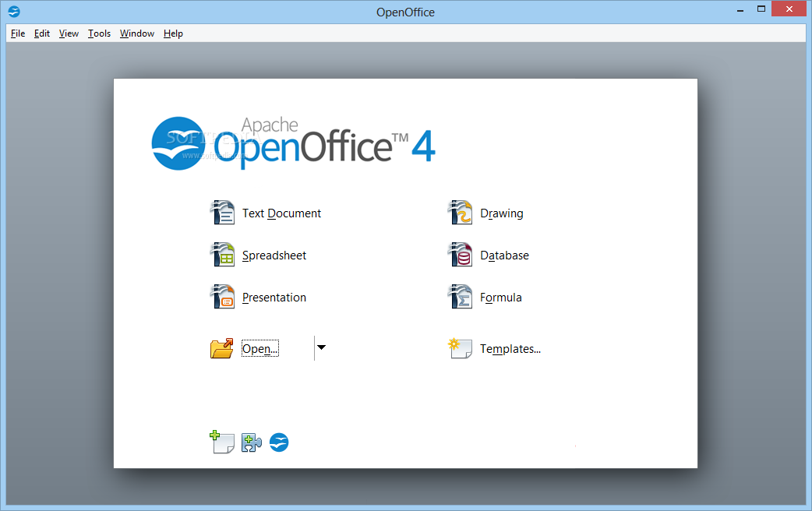Open the File menu
This screenshot has width=812, height=511.
pos(18,33)
